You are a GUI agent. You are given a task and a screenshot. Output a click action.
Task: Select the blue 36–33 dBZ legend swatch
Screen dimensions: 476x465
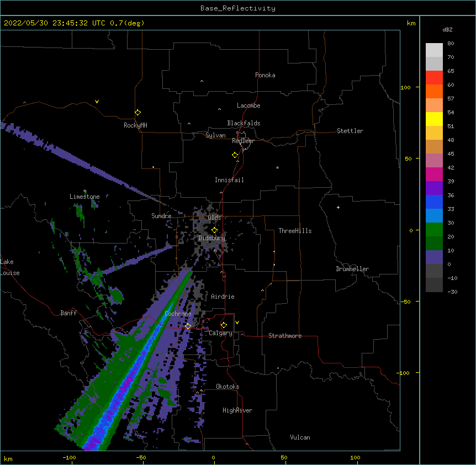[x=434, y=202]
